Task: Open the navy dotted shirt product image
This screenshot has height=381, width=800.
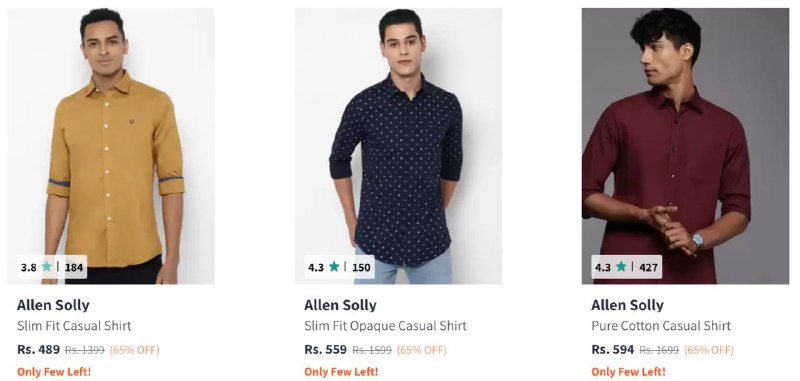Action: tap(398, 146)
